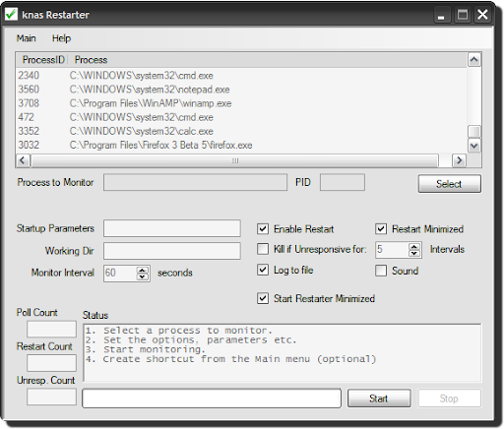This screenshot has width=504, height=429.
Task: Enable the Sound checkbox
Action: coord(381,271)
